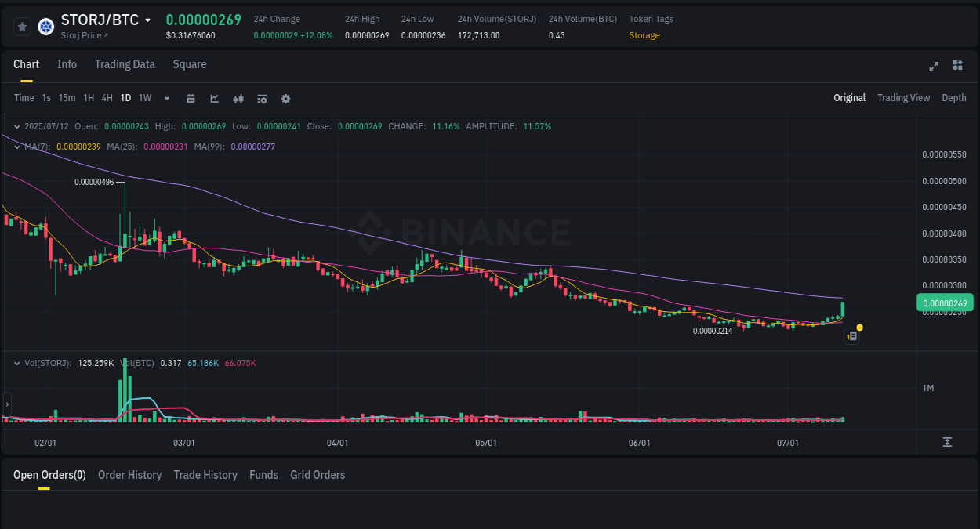This screenshot has width=980, height=529.
Task: Select the line chart type icon
Action: pos(213,98)
